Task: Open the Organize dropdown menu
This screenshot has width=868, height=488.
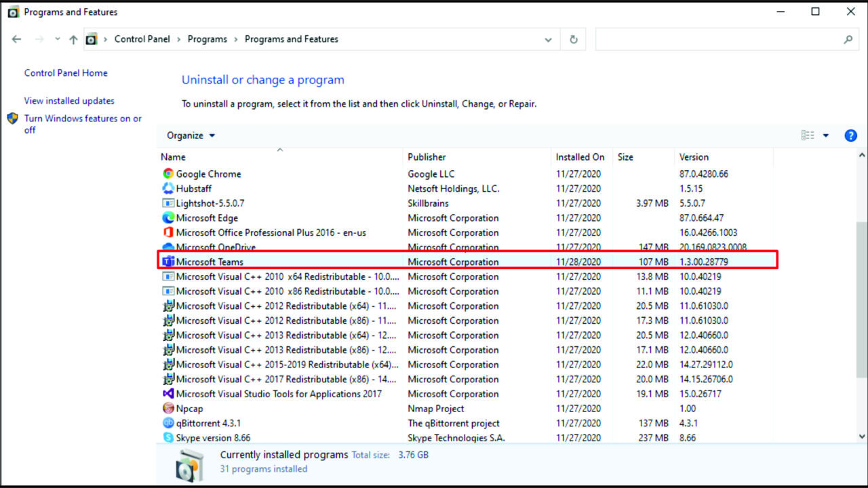Action: click(x=191, y=136)
